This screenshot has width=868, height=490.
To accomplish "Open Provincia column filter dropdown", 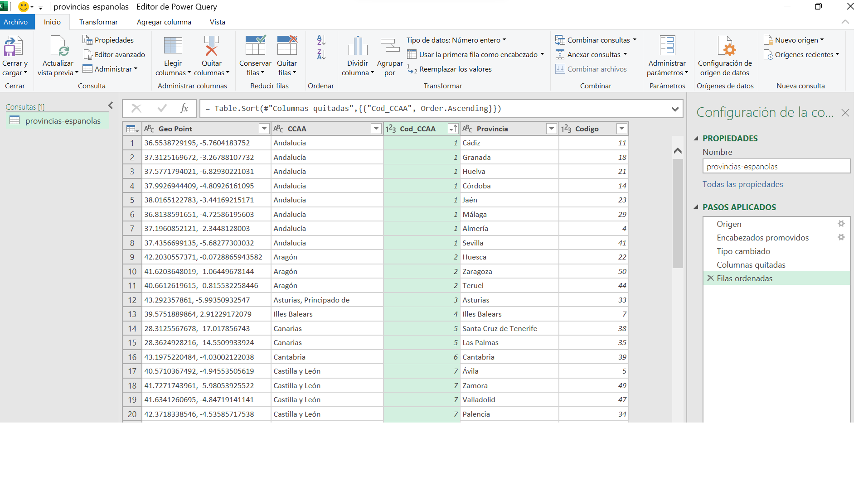I will point(551,129).
